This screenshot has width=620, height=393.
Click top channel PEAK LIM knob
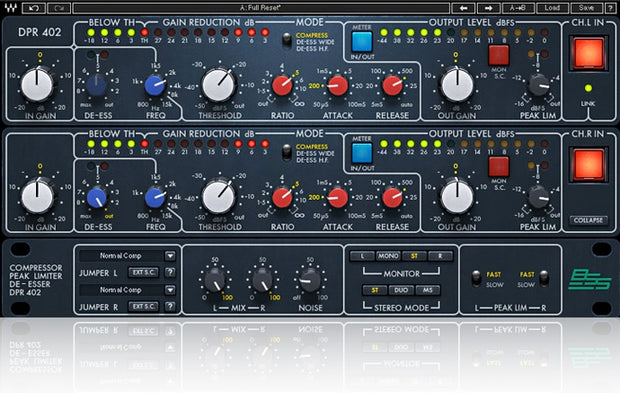(x=539, y=85)
